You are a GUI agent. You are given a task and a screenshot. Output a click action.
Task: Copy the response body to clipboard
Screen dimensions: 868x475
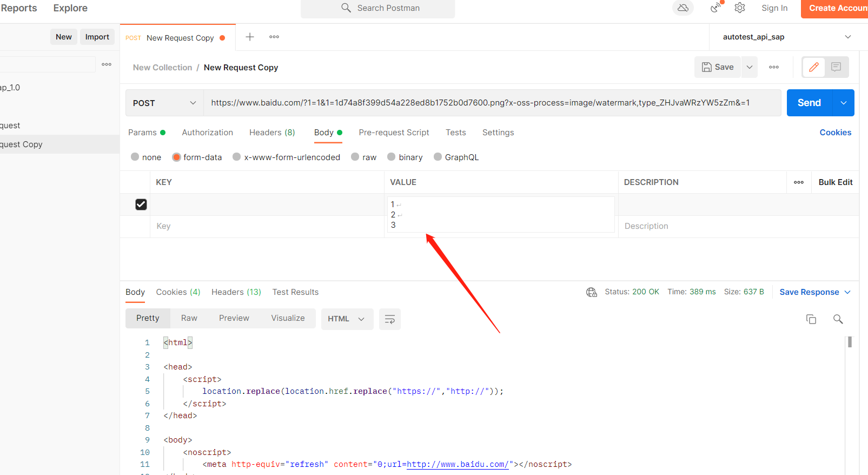[x=811, y=319]
